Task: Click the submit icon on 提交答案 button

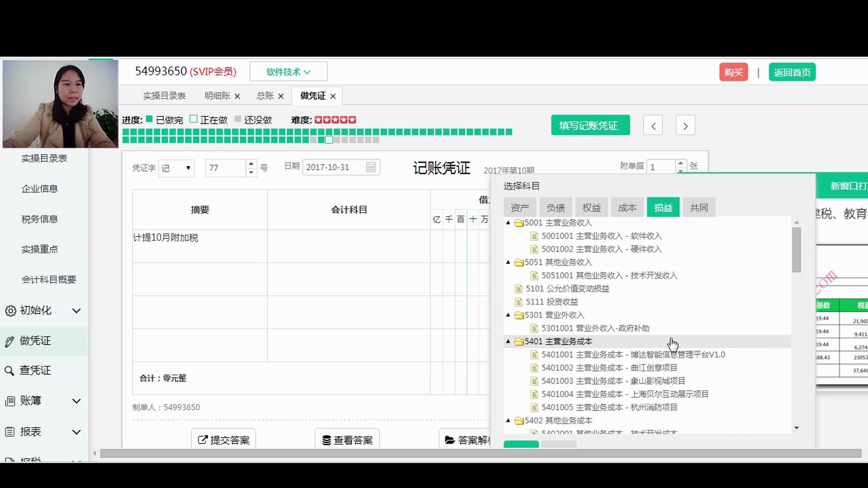Action: tap(202, 440)
